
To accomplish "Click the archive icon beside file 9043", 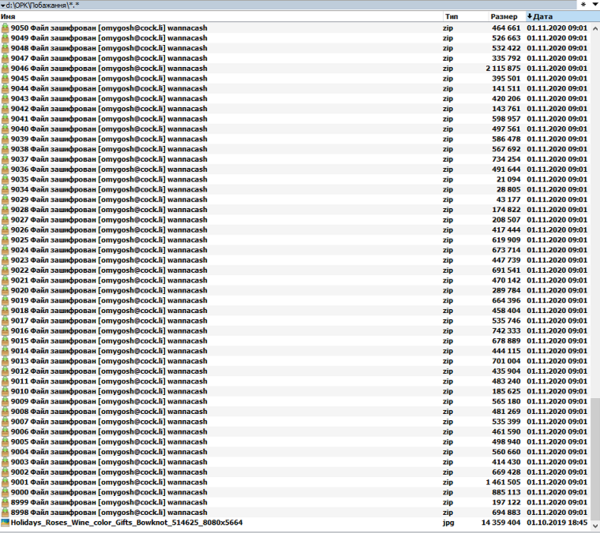I will click(x=5, y=99).
